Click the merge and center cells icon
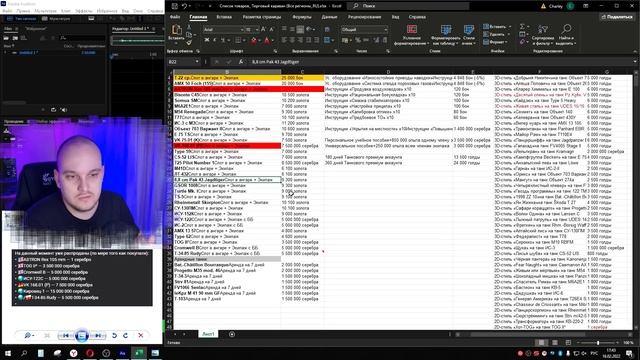This screenshot has height=360, width=640. tap(327, 40)
